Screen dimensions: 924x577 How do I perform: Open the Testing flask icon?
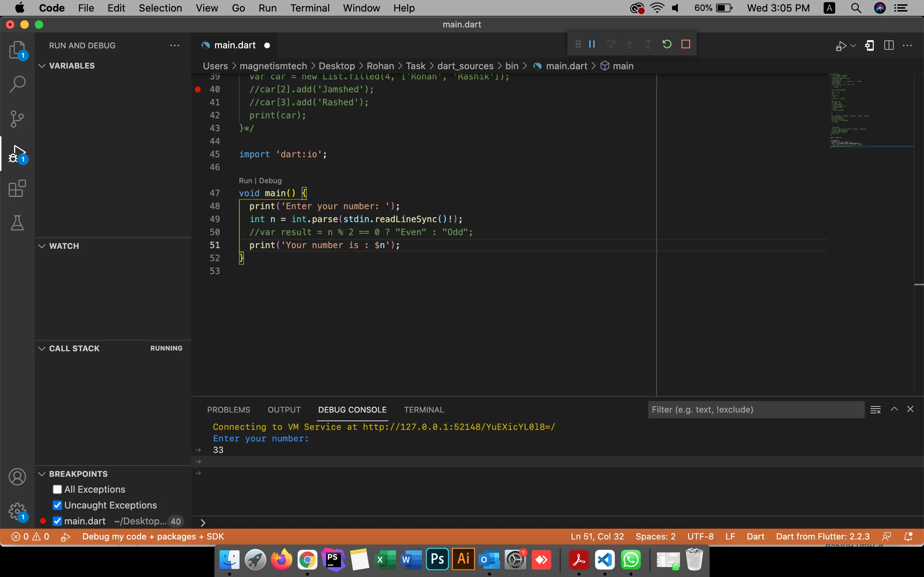click(17, 223)
